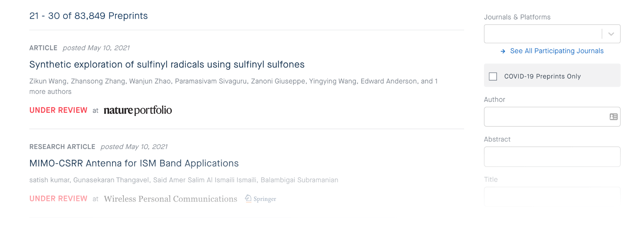Image resolution: width=644 pixels, height=225 pixels.
Task: Select the Title search input field
Action: click(552, 196)
